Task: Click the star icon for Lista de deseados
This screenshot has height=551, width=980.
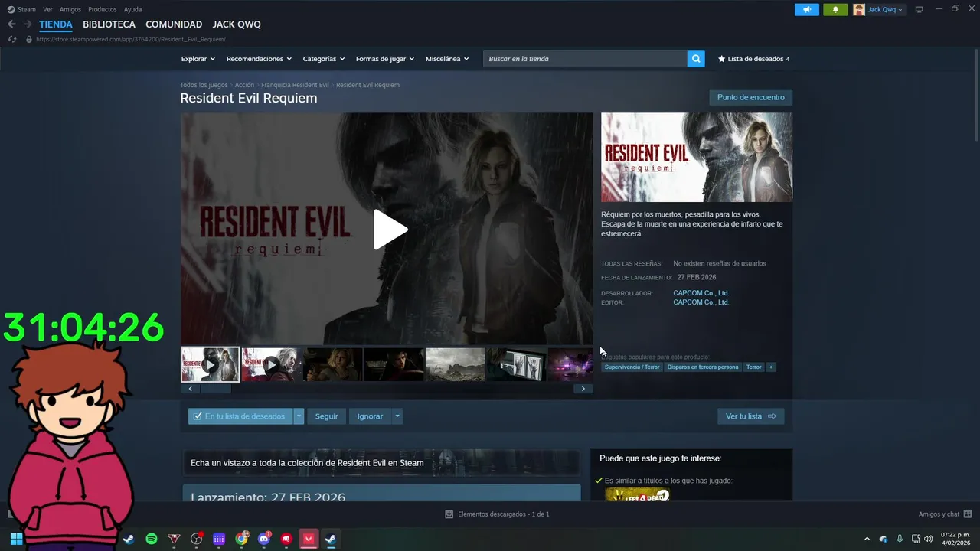Action: [x=721, y=59]
